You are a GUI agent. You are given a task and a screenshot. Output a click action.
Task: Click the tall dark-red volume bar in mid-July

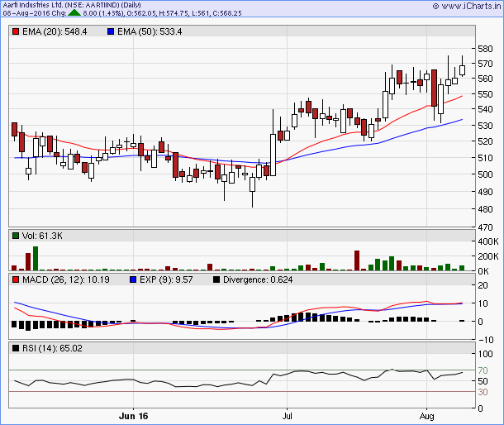click(357, 260)
